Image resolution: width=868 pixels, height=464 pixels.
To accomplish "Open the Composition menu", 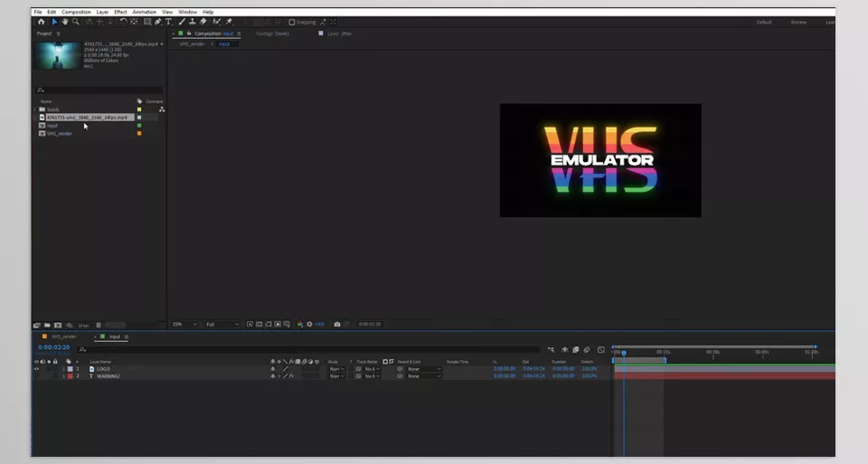I will pos(76,12).
